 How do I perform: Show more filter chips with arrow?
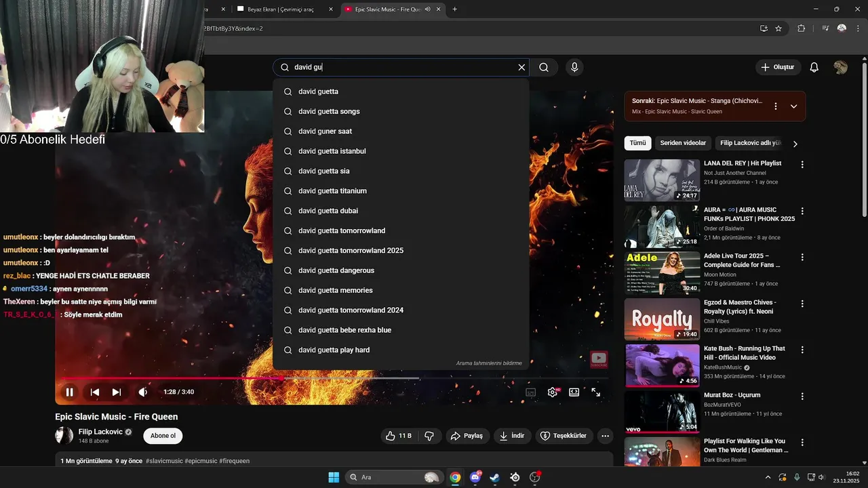point(795,144)
